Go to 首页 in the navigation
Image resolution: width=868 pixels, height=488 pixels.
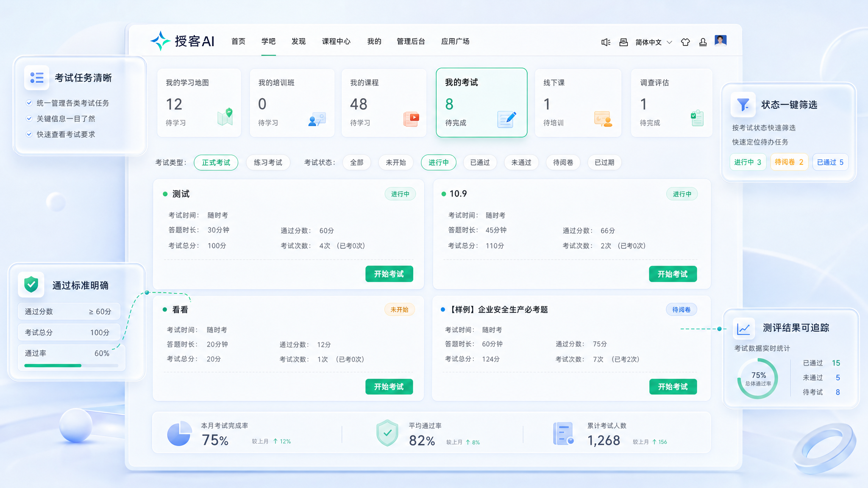tap(238, 42)
